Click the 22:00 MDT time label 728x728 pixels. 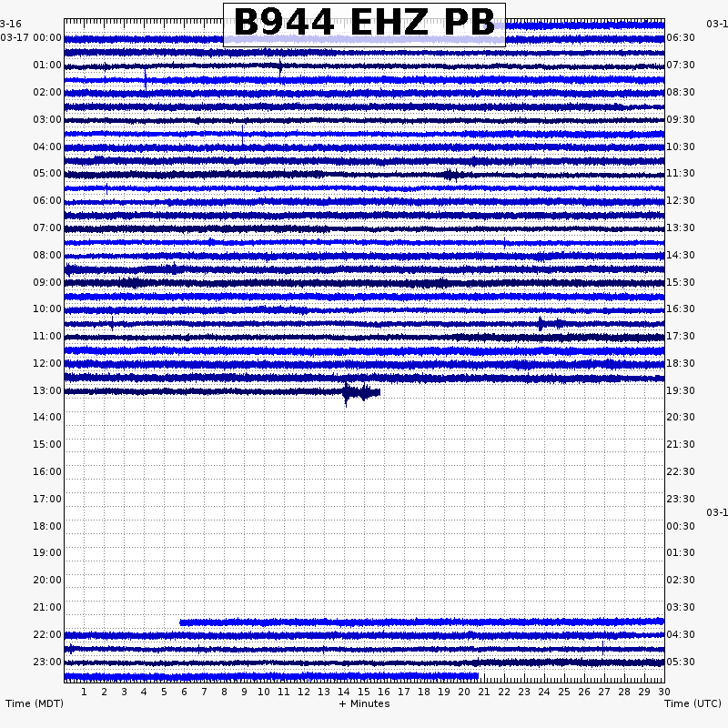(x=47, y=634)
